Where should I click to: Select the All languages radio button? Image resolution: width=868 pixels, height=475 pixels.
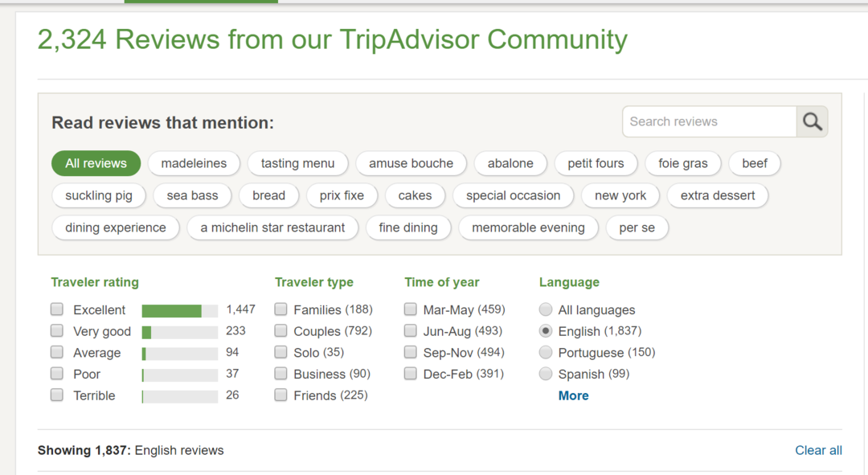pos(546,309)
